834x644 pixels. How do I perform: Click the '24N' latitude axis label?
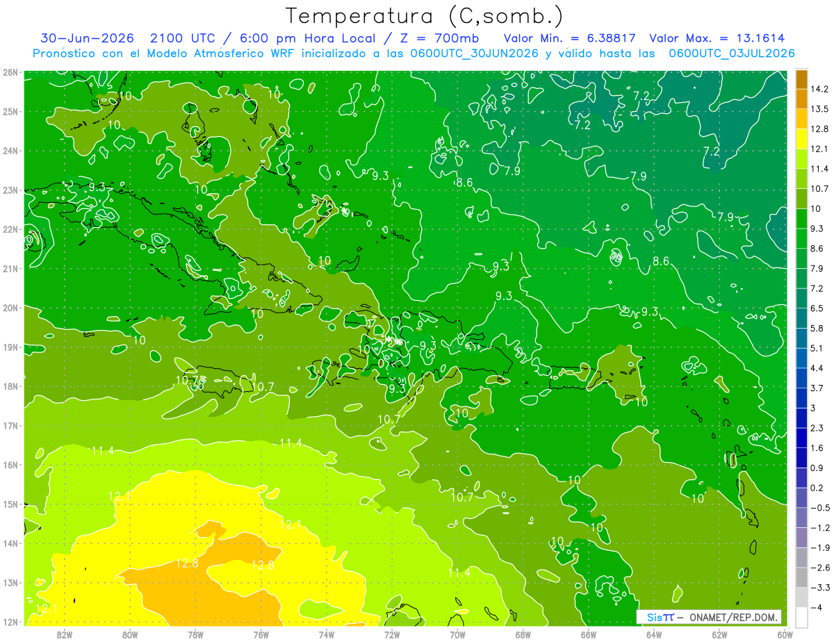(10, 151)
